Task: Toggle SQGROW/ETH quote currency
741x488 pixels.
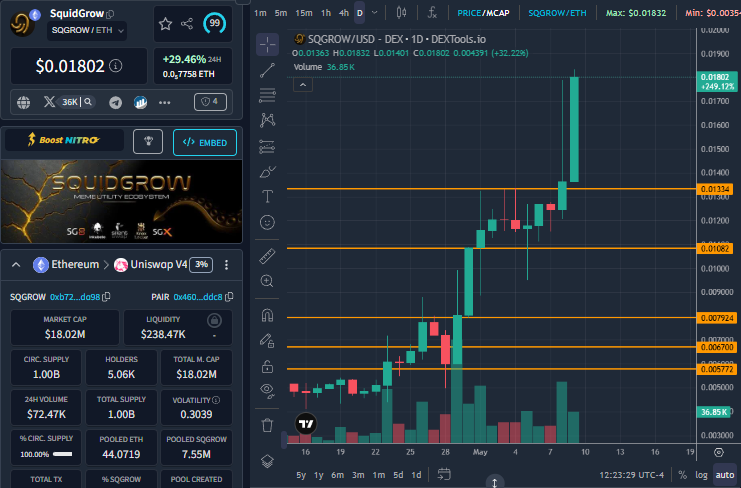Action: coord(557,13)
